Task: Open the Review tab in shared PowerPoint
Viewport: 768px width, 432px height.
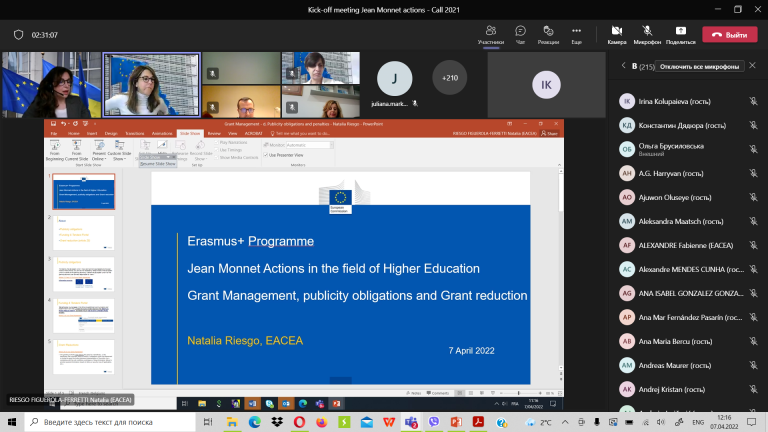Action: [x=214, y=133]
